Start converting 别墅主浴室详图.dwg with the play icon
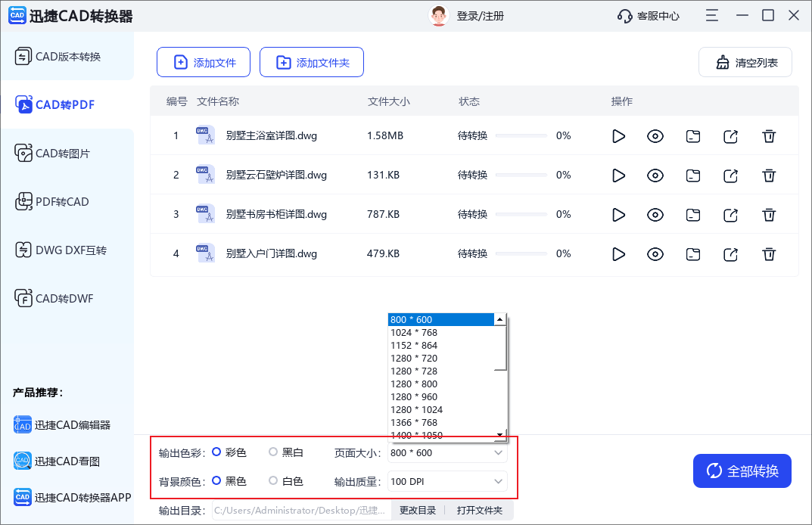 pyautogui.click(x=618, y=136)
